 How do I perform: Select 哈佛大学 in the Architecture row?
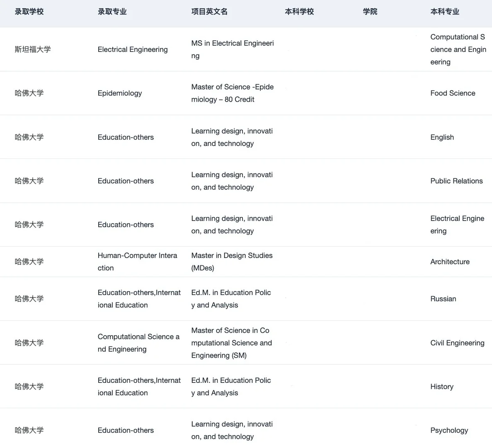[x=29, y=261]
